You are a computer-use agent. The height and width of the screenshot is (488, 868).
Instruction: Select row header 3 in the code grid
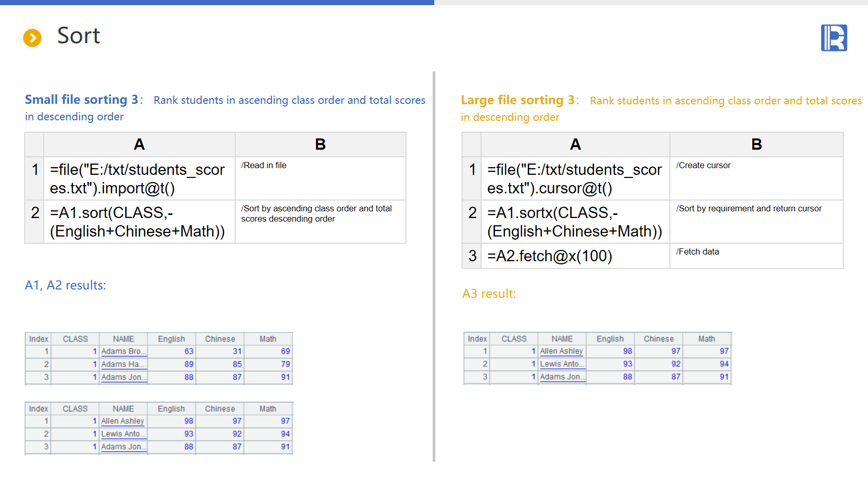tap(472, 256)
